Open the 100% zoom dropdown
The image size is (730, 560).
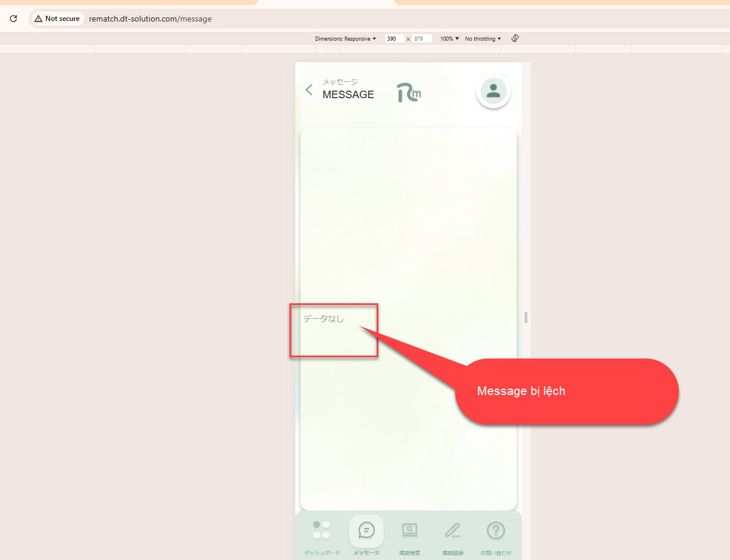(x=449, y=39)
